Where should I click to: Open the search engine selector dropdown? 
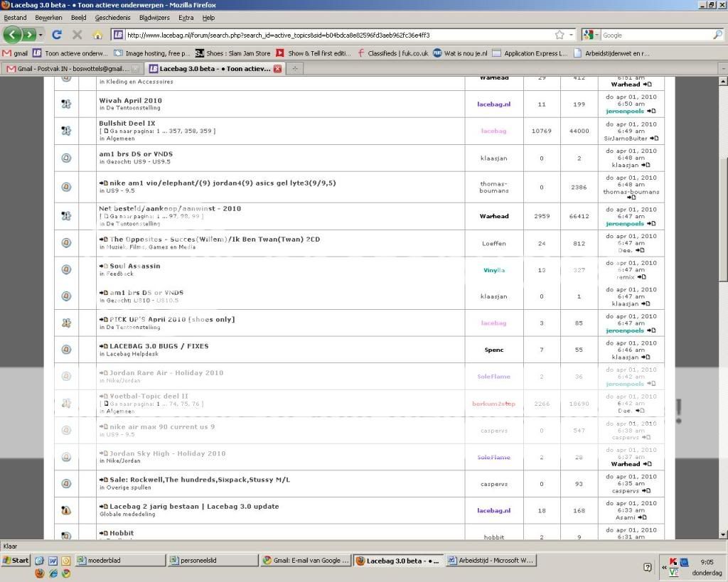591,35
